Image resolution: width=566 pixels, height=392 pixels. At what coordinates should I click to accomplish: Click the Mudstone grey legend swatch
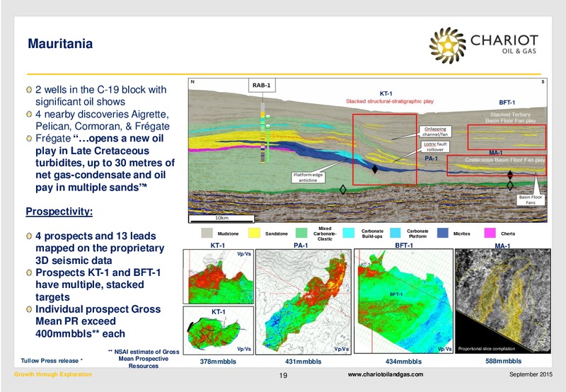(x=207, y=234)
